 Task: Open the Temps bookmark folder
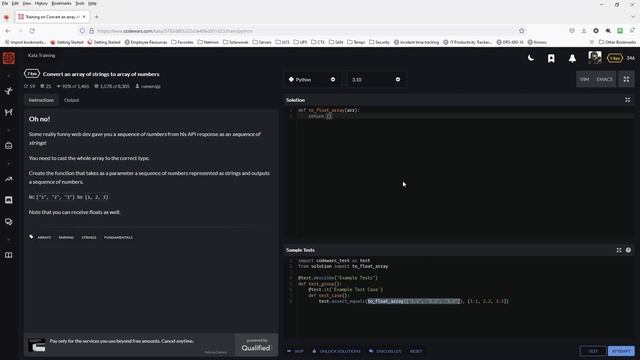tap(356, 42)
